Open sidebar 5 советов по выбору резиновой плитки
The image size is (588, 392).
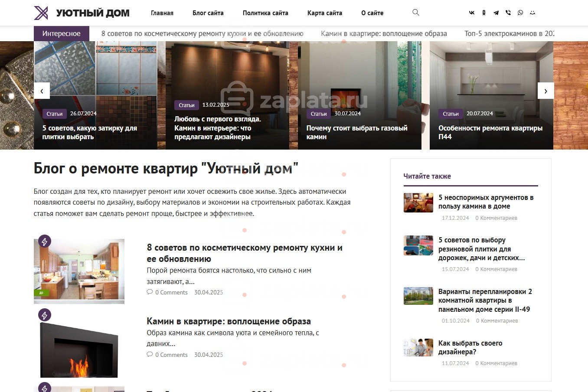(482, 249)
